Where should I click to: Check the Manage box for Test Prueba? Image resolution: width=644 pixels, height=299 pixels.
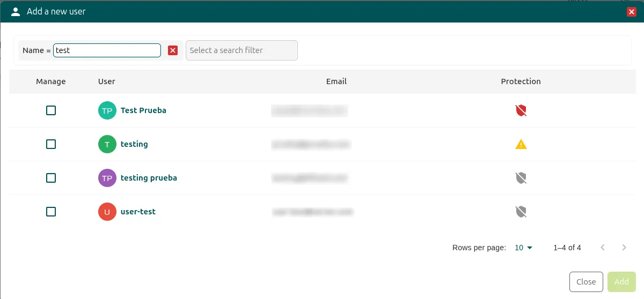pyautogui.click(x=51, y=110)
